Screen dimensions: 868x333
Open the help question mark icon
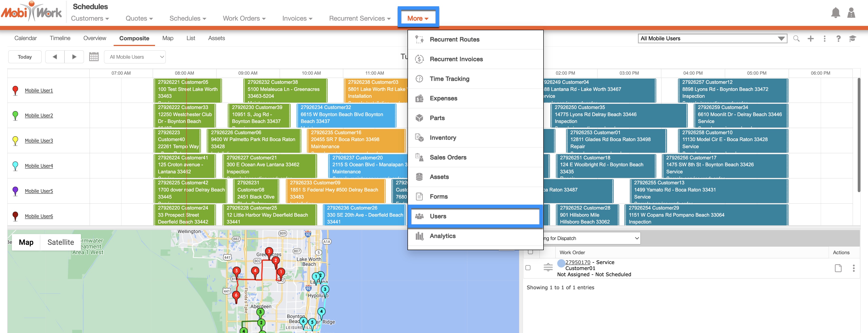tap(838, 38)
